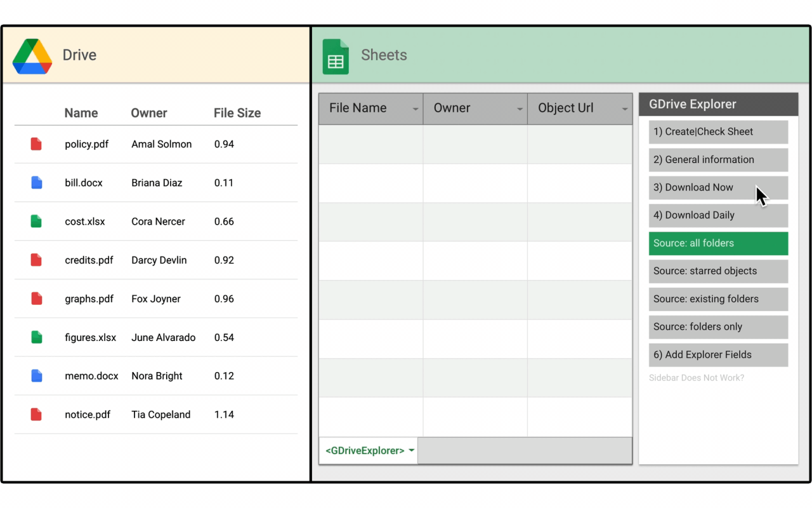Viewport: 812px width, 508px height.
Task: Switch source to starred objects
Action: pos(718,271)
